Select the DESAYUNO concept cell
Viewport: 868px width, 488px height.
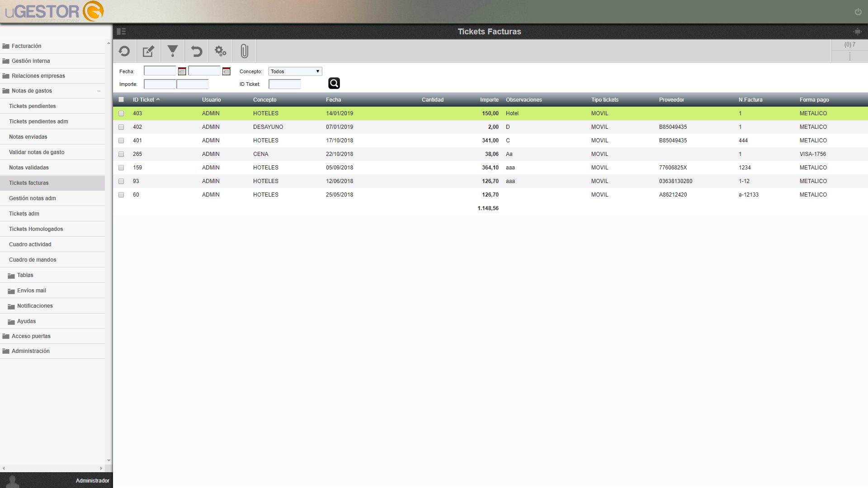tap(268, 127)
